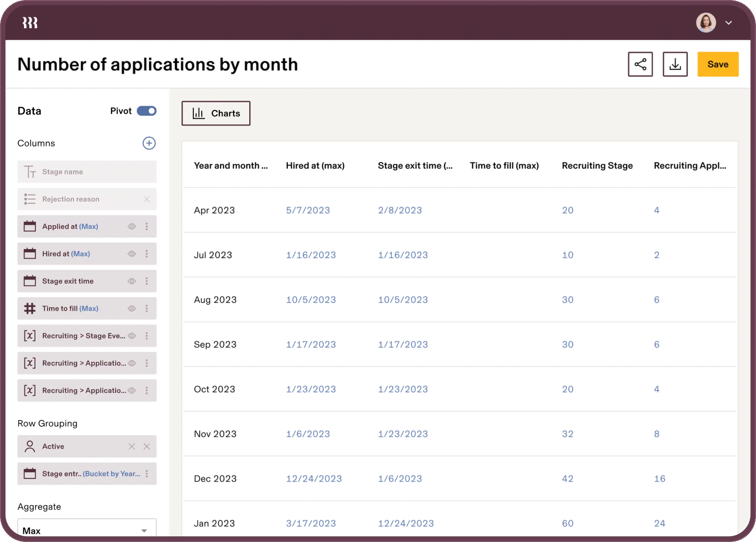The height and width of the screenshot is (542, 756).
Task: Save the report
Action: click(x=718, y=64)
